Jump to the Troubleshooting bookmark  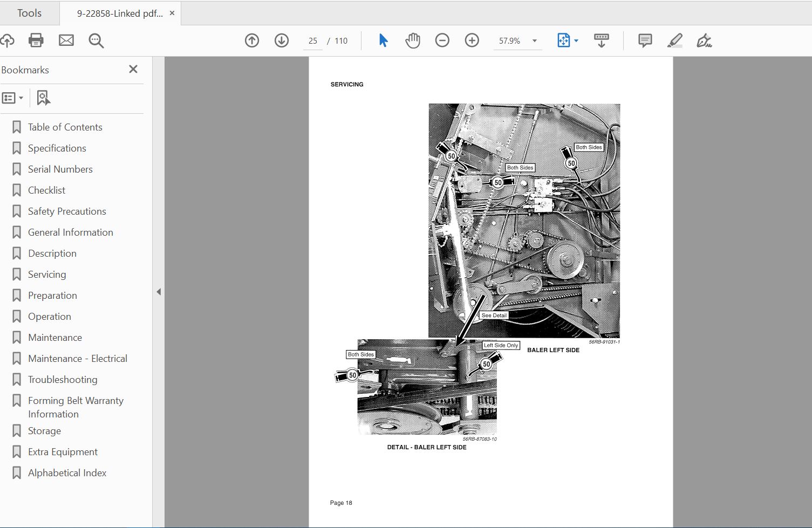[x=63, y=380]
